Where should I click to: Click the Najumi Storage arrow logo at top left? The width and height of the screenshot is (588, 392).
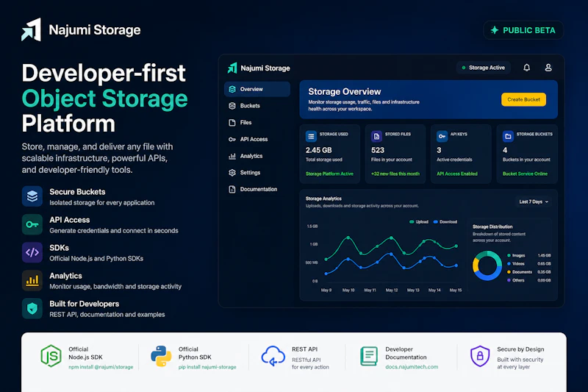pyautogui.click(x=31, y=29)
